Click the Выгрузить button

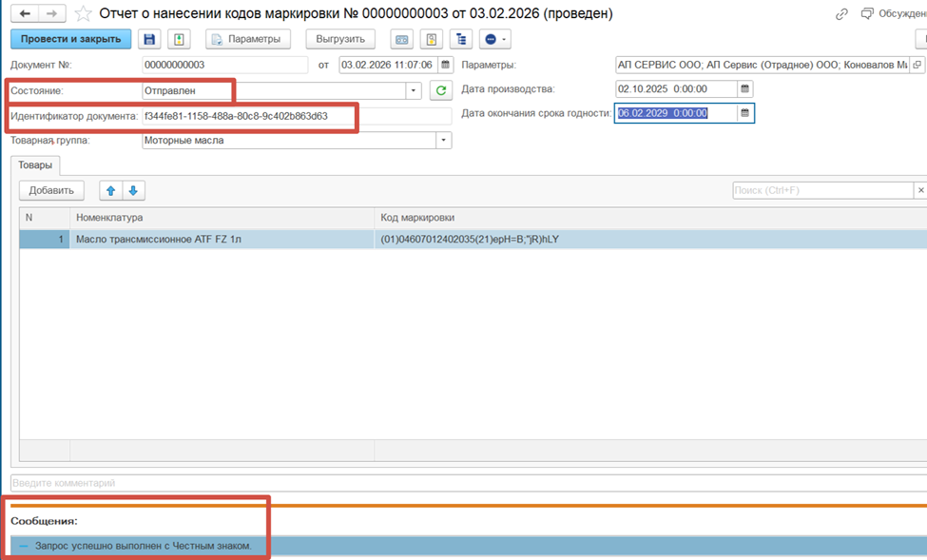(340, 39)
